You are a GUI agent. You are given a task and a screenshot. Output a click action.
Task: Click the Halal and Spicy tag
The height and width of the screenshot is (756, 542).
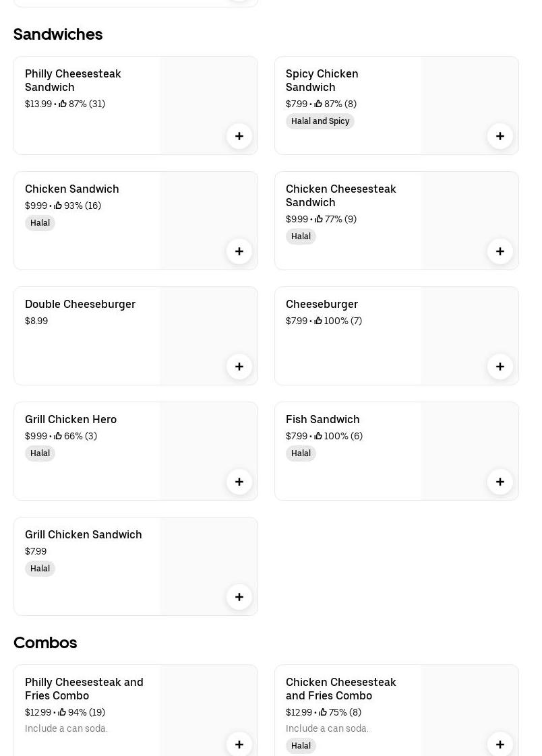(x=320, y=121)
